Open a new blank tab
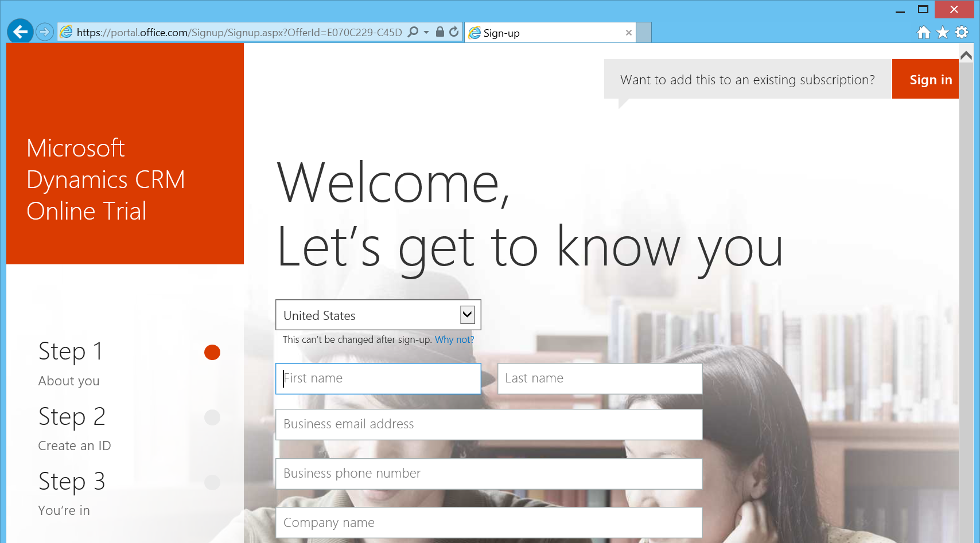980x543 pixels. click(644, 33)
